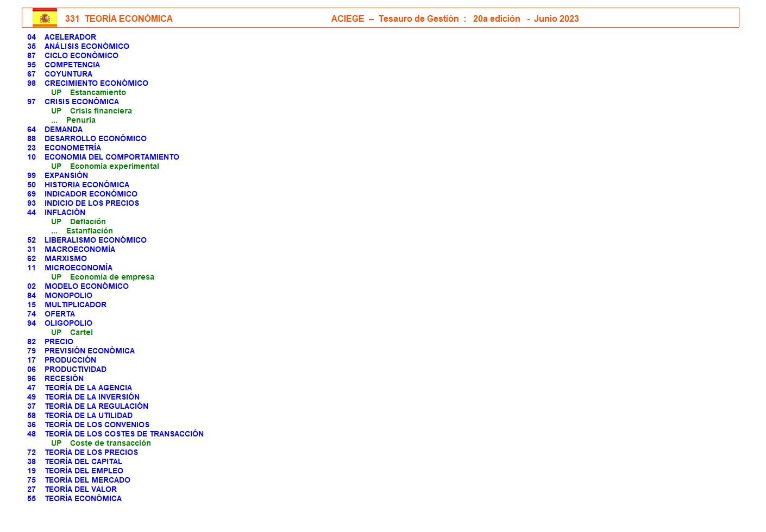Image resolution: width=766 pixels, height=532 pixels.
Task: Click Economía de empresa synonym
Action: [x=112, y=277]
